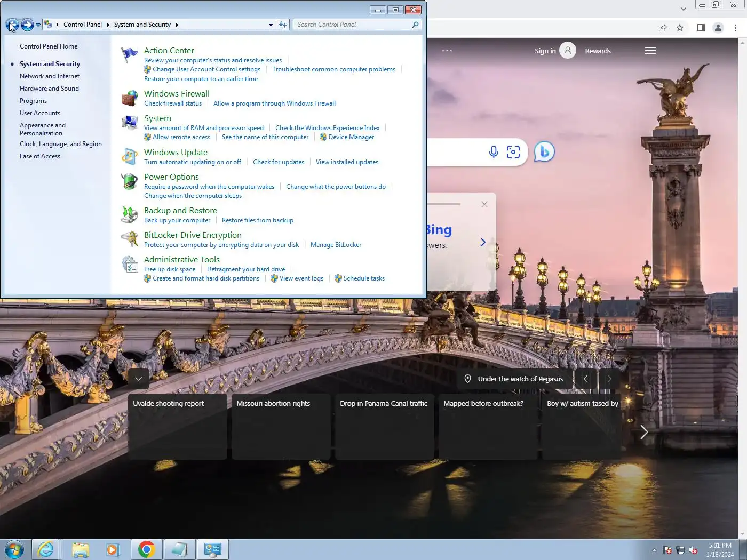747x560 pixels.
Task: Switch to Google Chrome in the taskbar
Action: click(146, 549)
